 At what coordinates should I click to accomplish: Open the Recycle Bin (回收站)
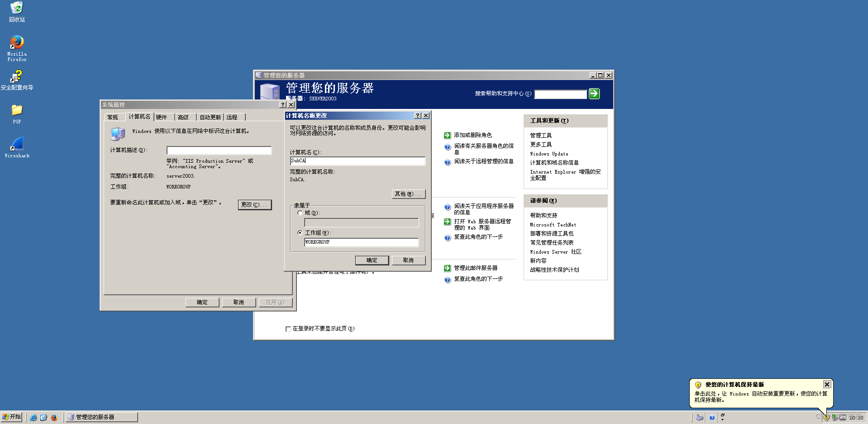pyautogui.click(x=17, y=8)
